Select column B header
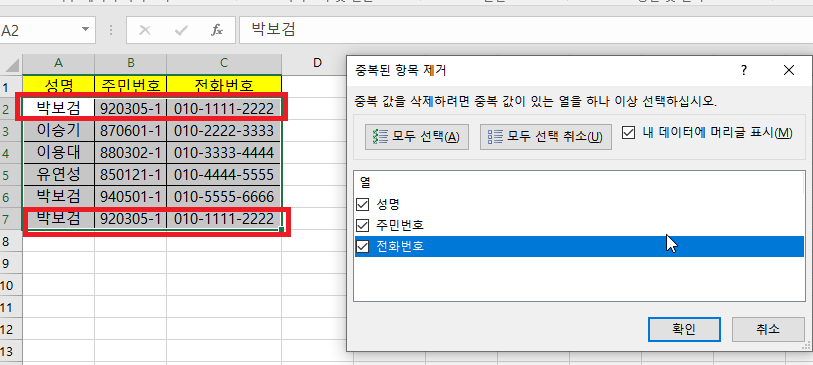 coord(131,63)
